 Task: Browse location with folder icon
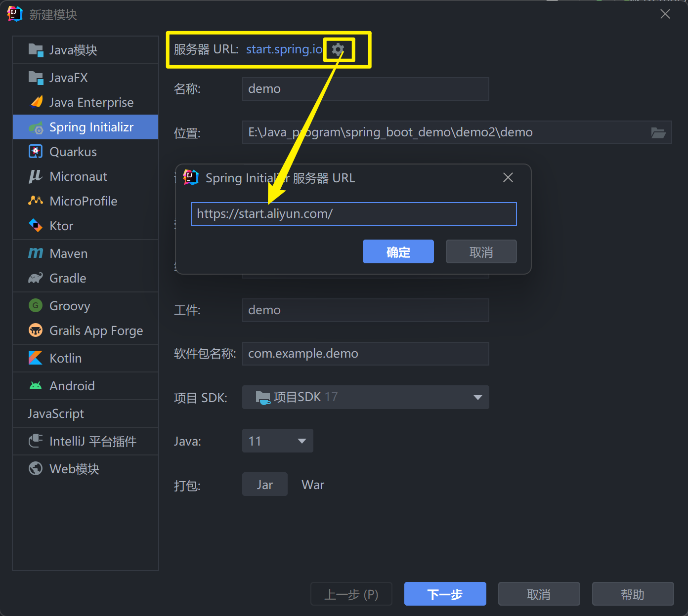tap(658, 132)
